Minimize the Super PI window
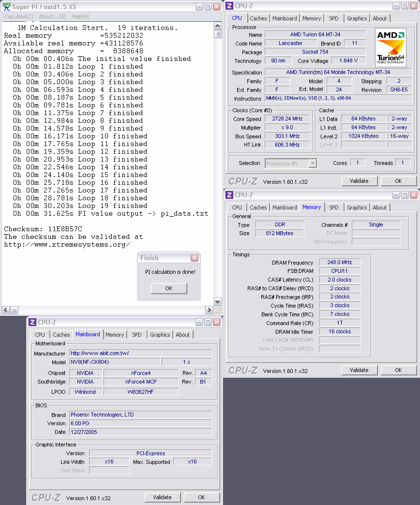Viewport: 420px width, 505px height. pyautogui.click(x=199, y=7)
